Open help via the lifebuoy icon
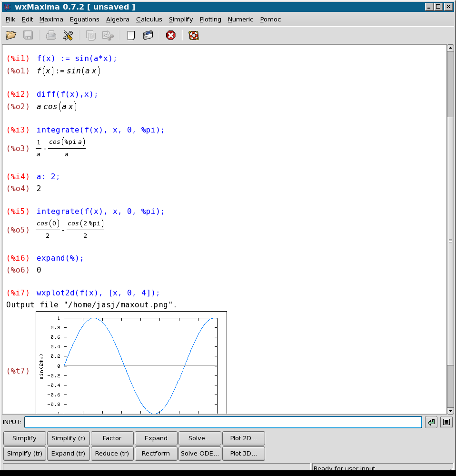The image size is (456, 476). pyautogui.click(x=193, y=35)
